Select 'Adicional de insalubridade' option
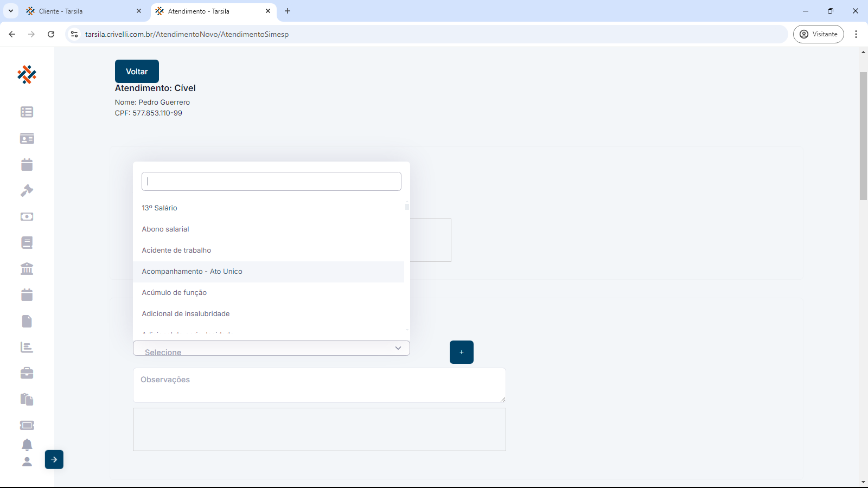868x488 pixels. click(186, 314)
